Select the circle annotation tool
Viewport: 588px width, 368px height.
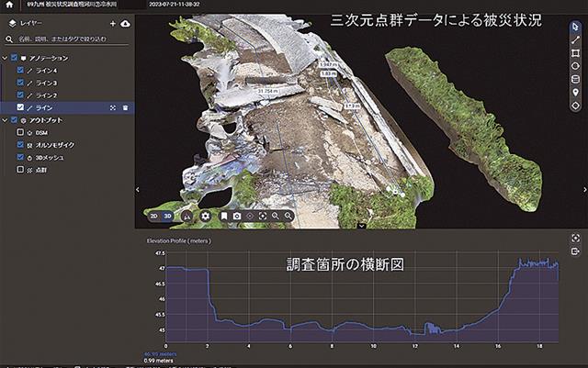(575, 66)
